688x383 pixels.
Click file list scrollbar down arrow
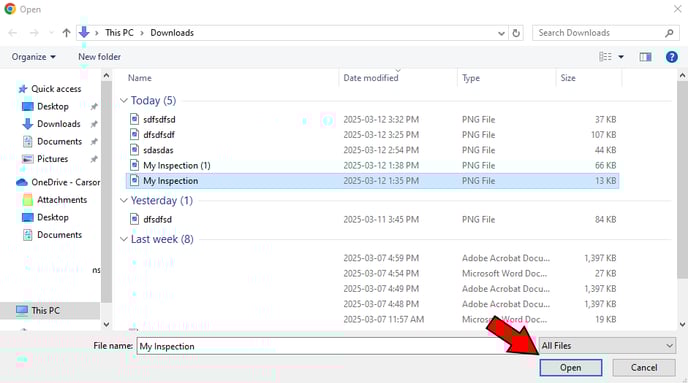(x=682, y=325)
